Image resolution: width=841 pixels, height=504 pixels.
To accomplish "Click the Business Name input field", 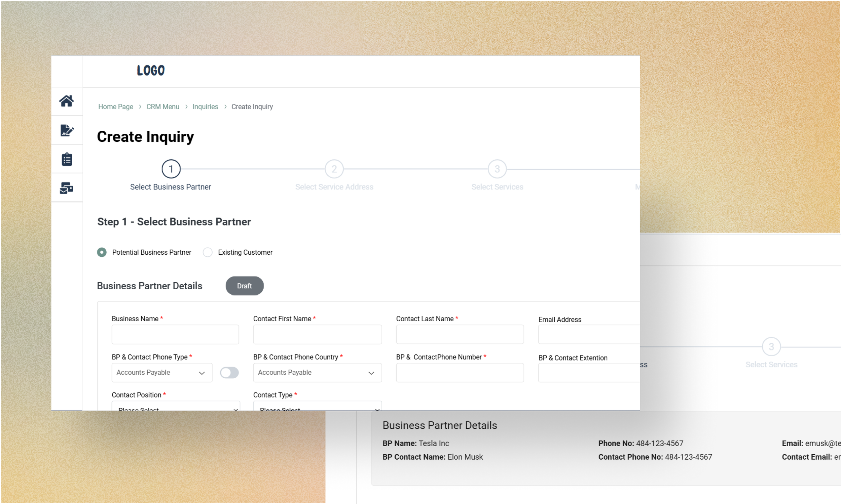I will point(175,335).
